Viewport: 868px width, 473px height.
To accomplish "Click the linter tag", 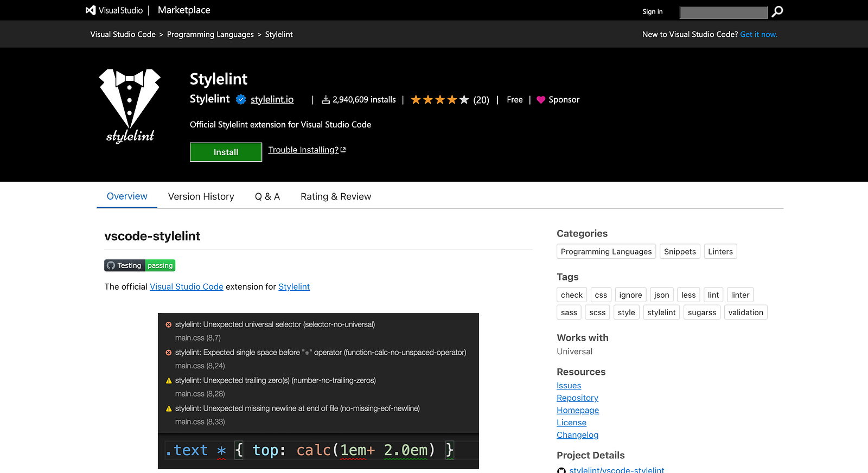I will click(741, 295).
